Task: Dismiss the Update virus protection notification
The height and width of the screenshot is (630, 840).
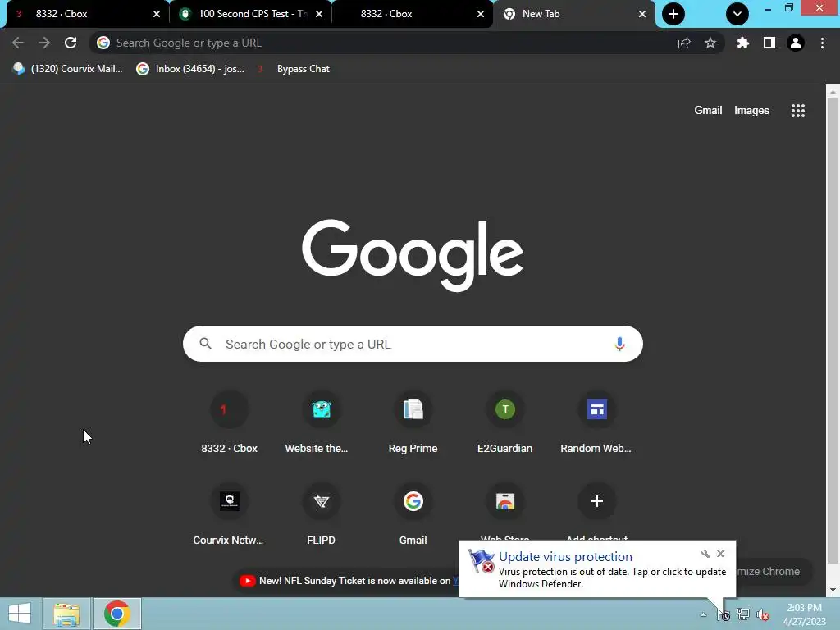Action: tap(720, 554)
